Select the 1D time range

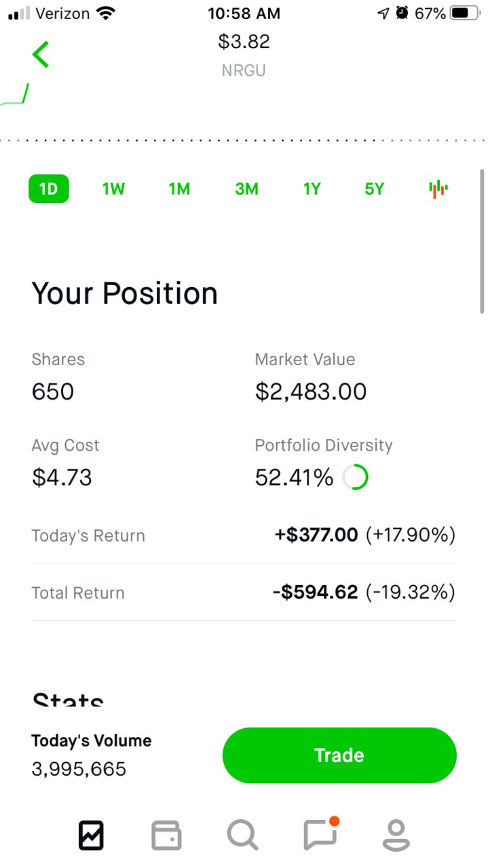coord(49,189)
